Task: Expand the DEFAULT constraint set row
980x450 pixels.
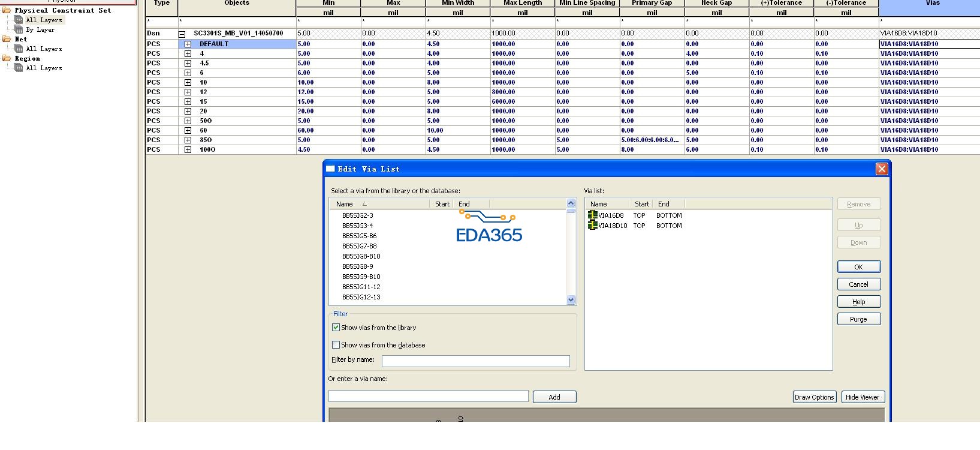Action: point(188,44)
